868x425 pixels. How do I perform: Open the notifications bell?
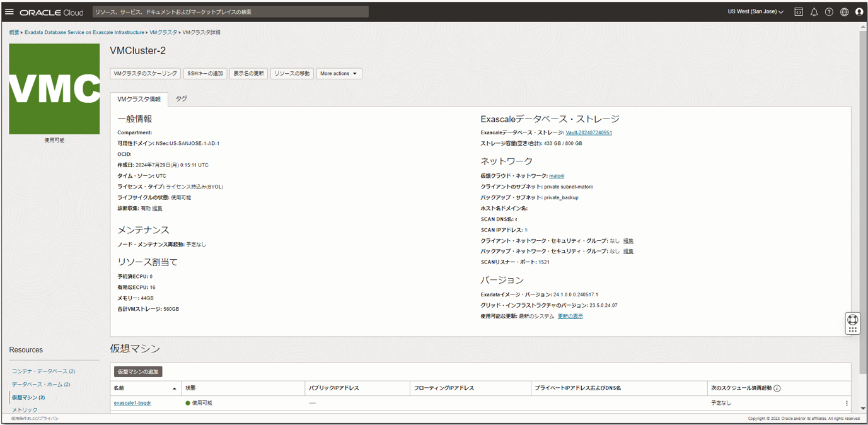coord(814,12)
